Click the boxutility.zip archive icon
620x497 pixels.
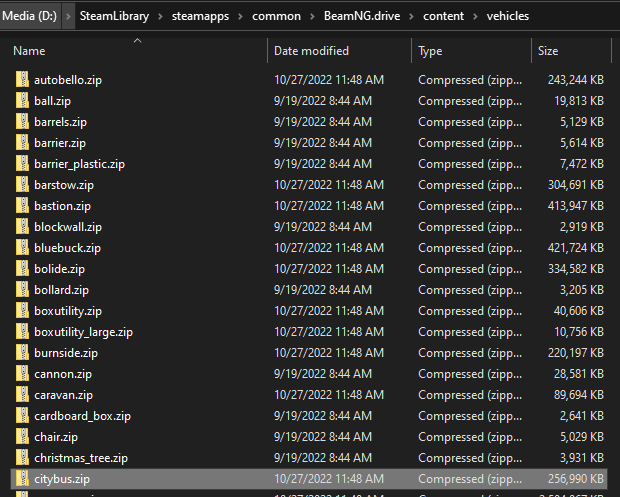click(23, 310)
